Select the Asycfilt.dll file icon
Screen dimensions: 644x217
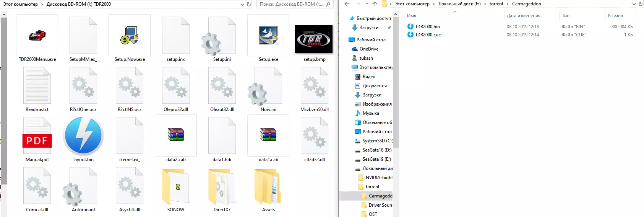pyautogui.click(x=130, y=186)
